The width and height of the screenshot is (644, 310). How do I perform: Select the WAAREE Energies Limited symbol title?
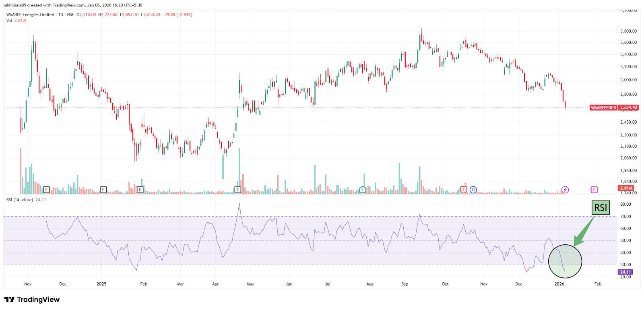point(30,14)
